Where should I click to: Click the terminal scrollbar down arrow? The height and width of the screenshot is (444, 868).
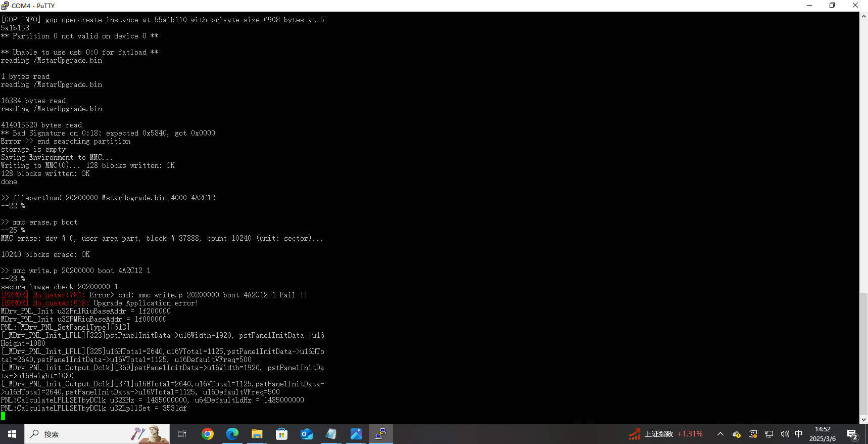(x=863, y=419)
